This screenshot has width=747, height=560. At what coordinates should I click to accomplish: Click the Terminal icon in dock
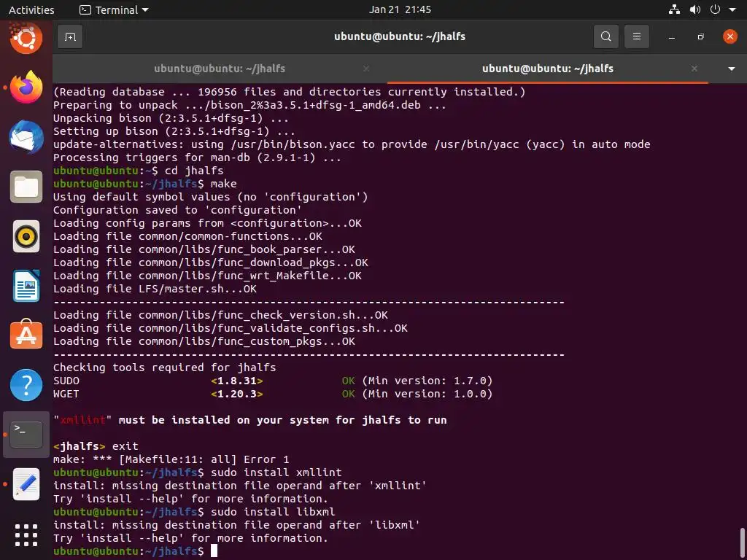coord(26,435)
